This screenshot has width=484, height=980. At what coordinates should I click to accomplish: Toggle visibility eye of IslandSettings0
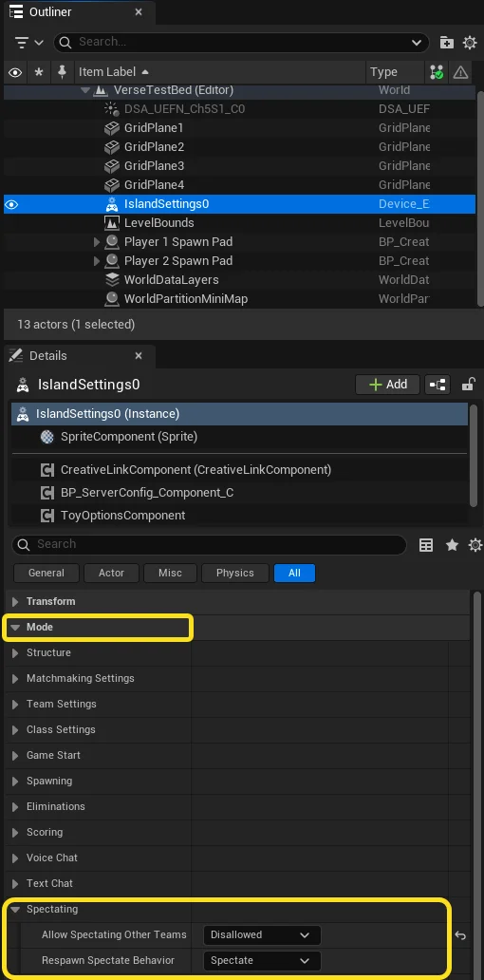tap(12, 204)
